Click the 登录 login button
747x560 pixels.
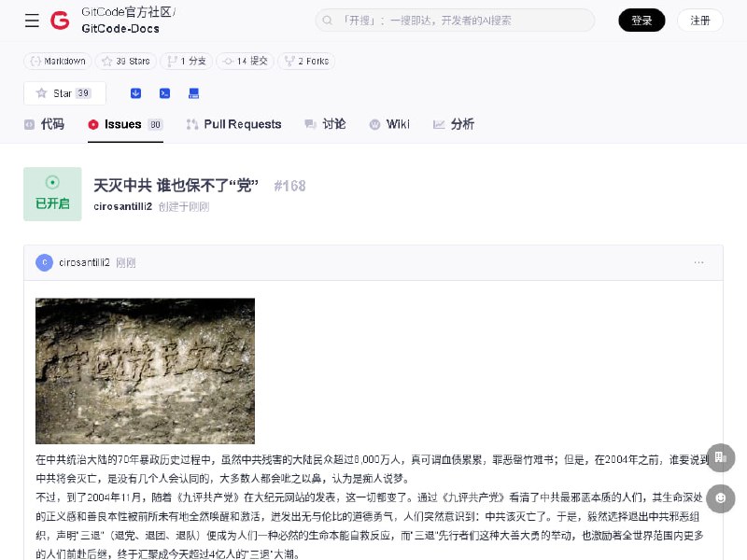pos(641,21)
